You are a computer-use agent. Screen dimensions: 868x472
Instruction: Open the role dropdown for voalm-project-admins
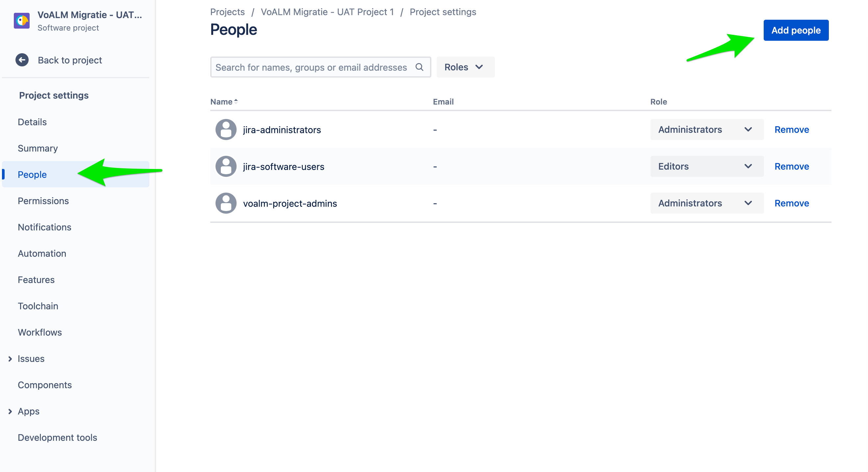pos(706,203)
